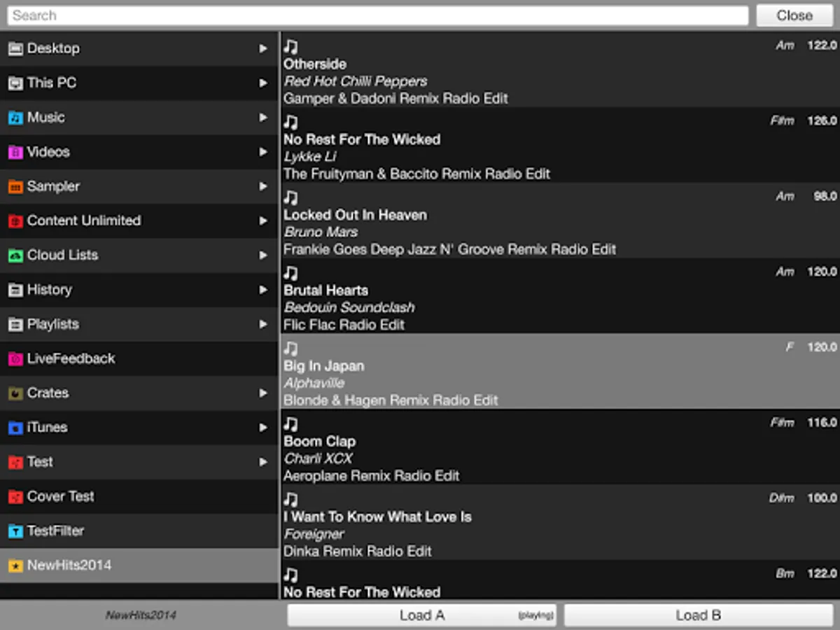The height and width of the screenshot is (630, 840).
Task: Expand the Playlists folder arrow
Action: click(x=263, y=324)
